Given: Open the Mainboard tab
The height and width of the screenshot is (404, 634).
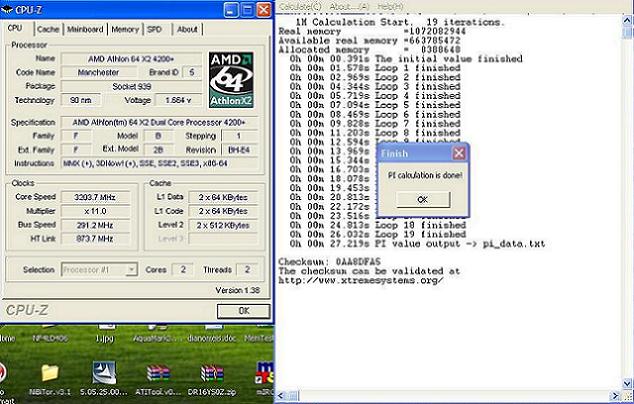Looking at the screenshot, I should pyautogui.click(x=85, y=29).
